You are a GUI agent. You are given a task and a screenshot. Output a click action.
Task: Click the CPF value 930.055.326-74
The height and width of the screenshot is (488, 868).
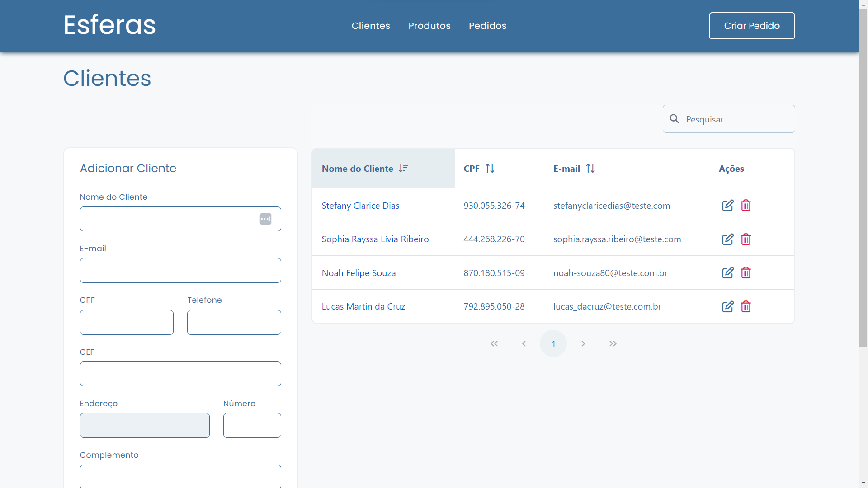click(494, 206)
